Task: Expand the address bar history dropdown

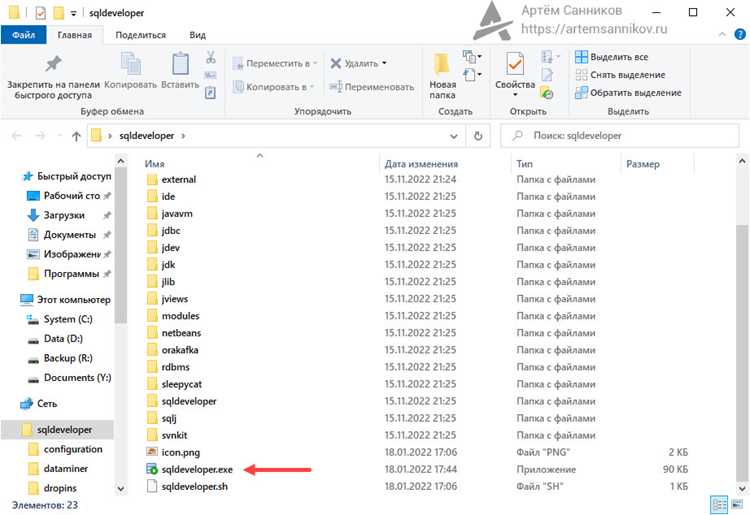Action: coord(453,136)
